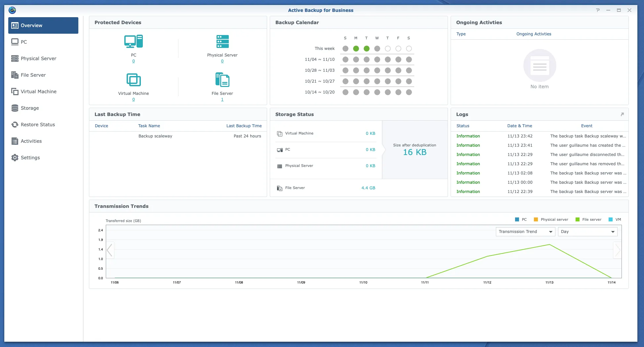Show next dates with chart right arrow
The image size is (644, 347).
[x=617, y=250]
